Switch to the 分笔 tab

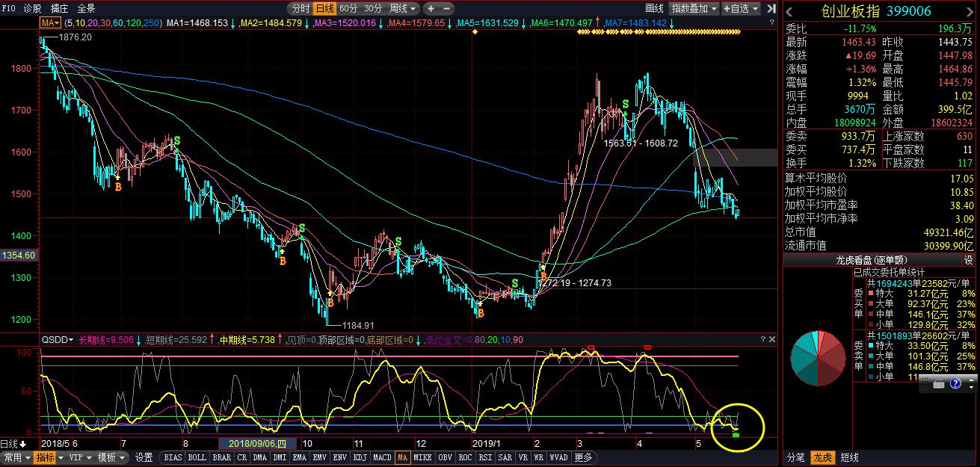coord(796,457)
